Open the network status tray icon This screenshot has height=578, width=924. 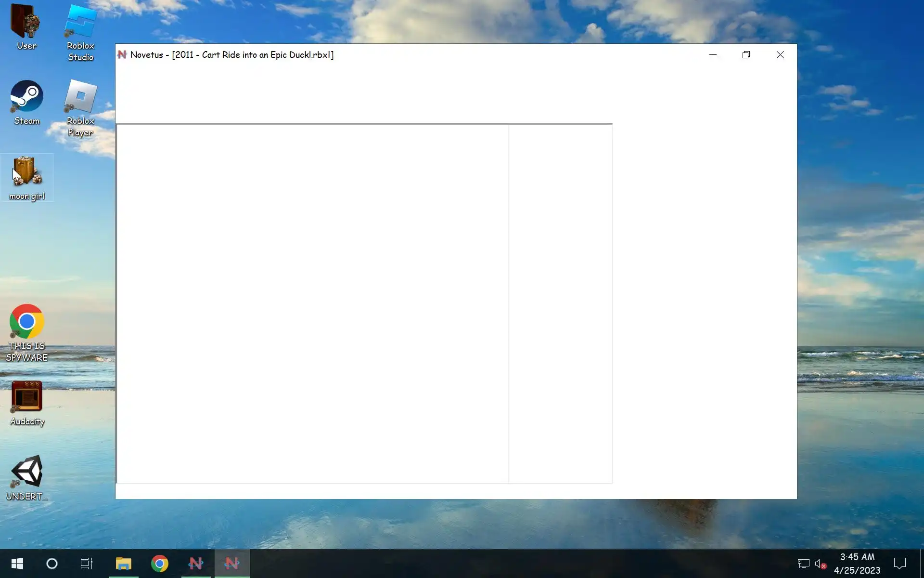(x=803, y=564)
